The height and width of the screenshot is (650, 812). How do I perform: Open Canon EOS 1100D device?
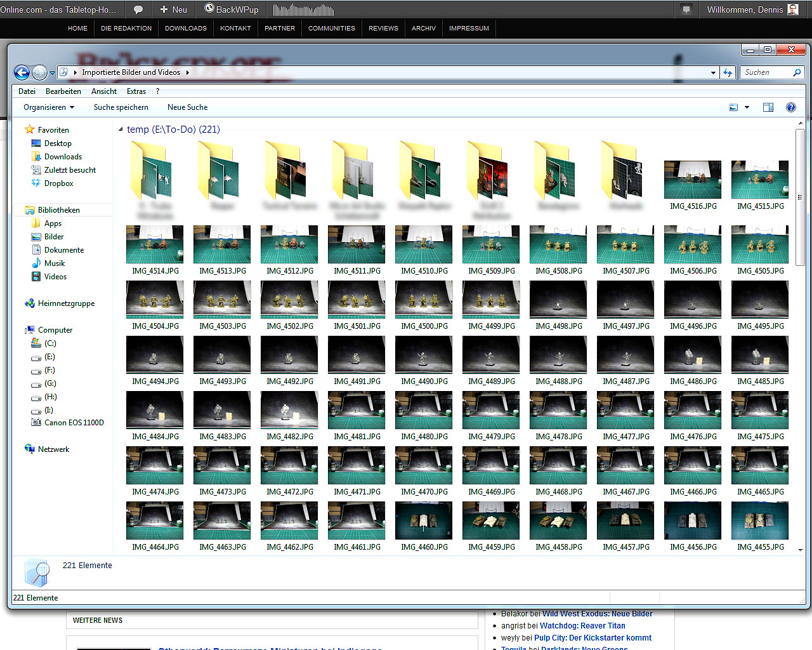point(74,423)
